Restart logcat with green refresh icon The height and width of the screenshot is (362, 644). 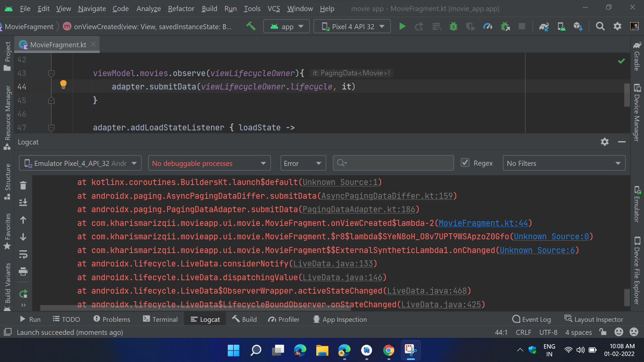23,294
